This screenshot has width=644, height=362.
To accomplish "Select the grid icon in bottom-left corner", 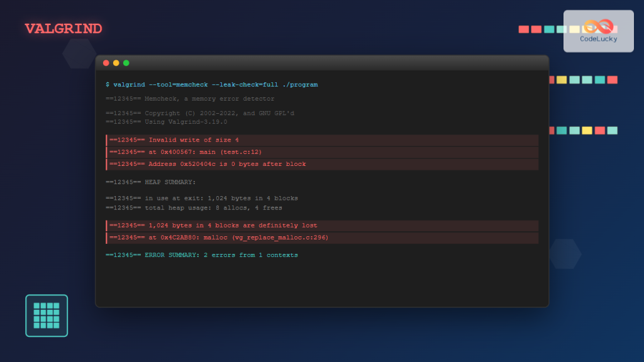I will coord(47,315).
